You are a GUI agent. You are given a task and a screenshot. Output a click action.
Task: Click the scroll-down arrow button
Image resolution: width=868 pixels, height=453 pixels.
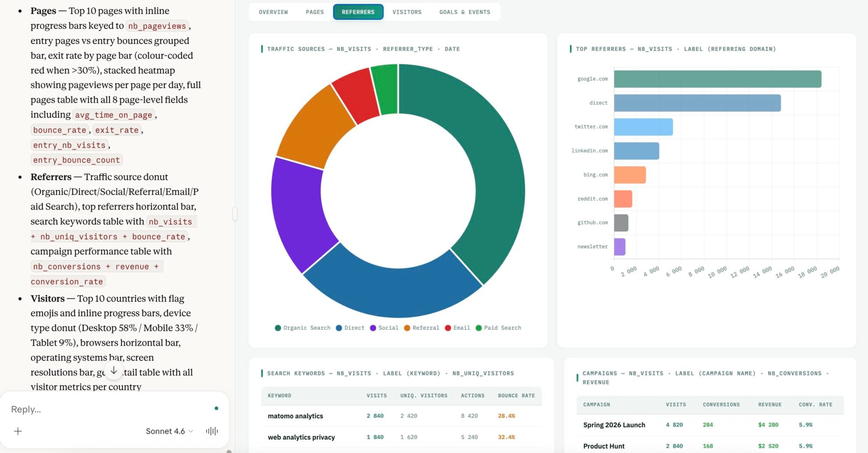coord(114,371)
